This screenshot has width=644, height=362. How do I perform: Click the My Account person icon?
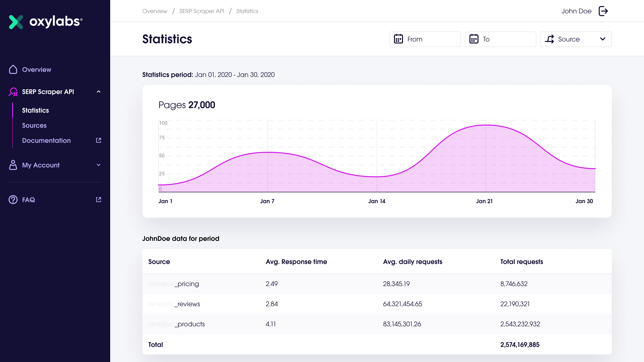tap(13, 165)
